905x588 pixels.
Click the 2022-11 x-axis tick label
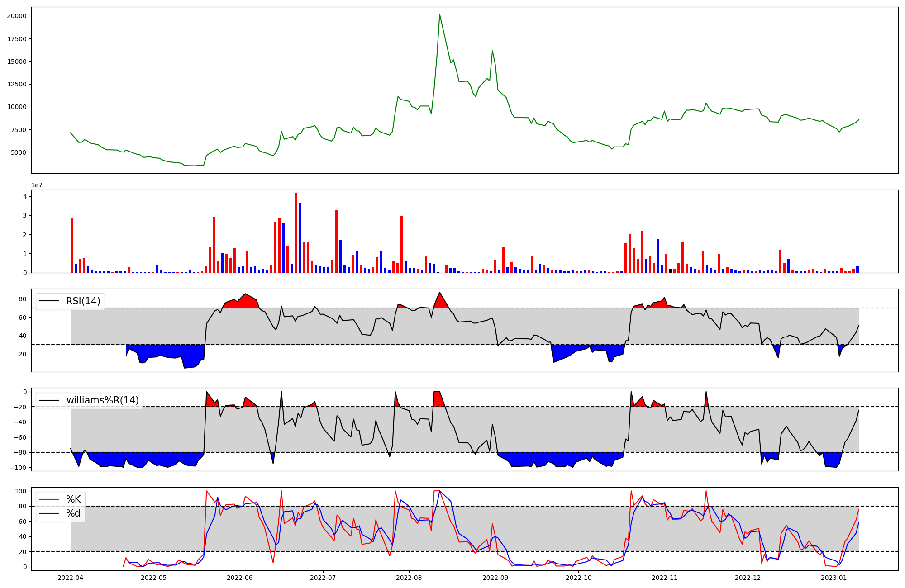tap(664, 578)
